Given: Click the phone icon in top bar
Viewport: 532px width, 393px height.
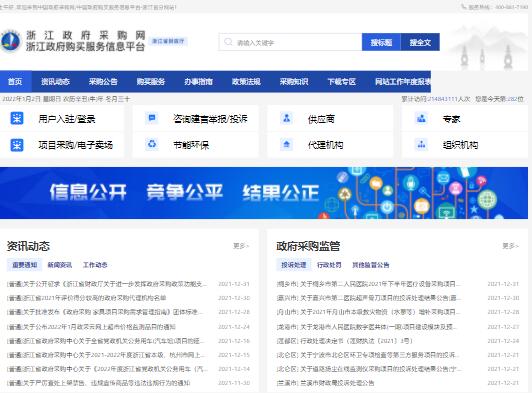Looking at the screenshot, I should (x=463, y=6).
